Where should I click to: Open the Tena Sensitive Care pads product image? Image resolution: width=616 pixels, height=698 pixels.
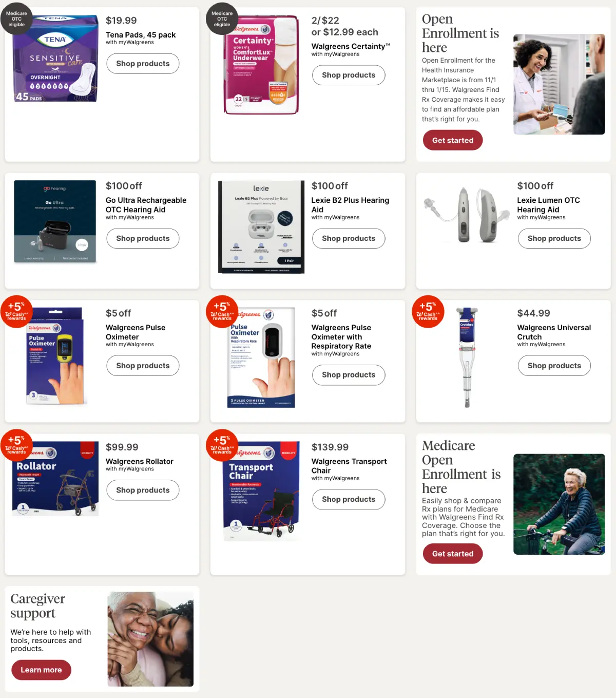point(55,59)
